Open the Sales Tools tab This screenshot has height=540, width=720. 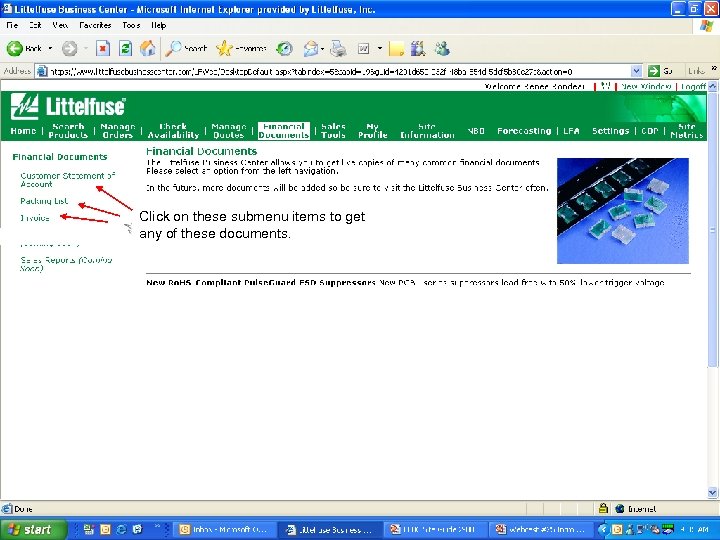[333, 130]
